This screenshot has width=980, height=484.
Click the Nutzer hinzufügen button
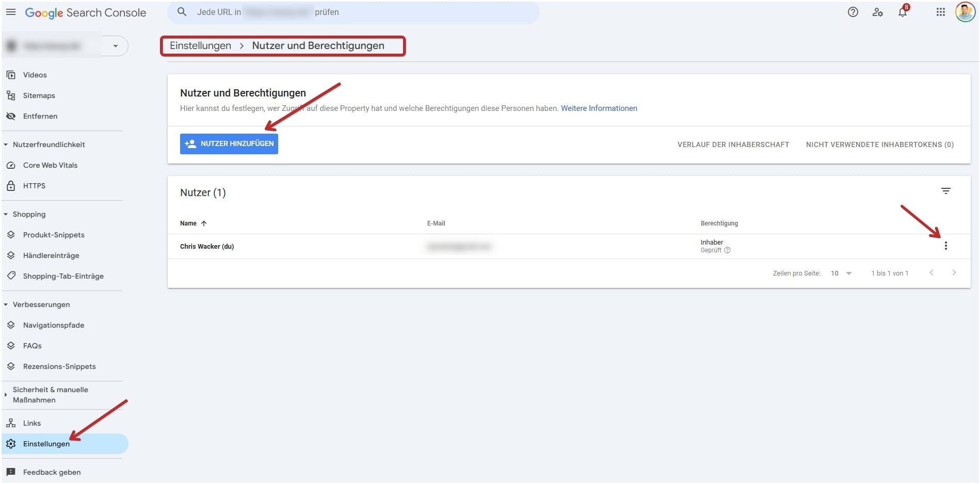(229, 144)
